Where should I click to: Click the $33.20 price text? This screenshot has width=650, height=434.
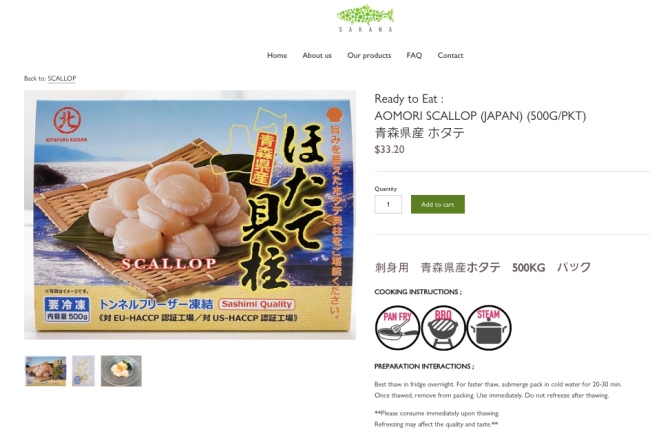(x=389, y=150)
